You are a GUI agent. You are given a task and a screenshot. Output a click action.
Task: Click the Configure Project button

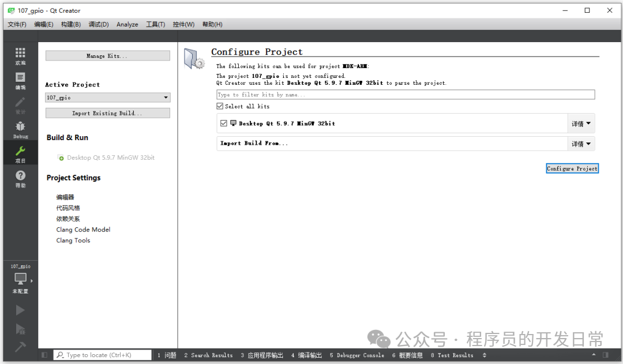pyautogui.click(x=572, y=168)
